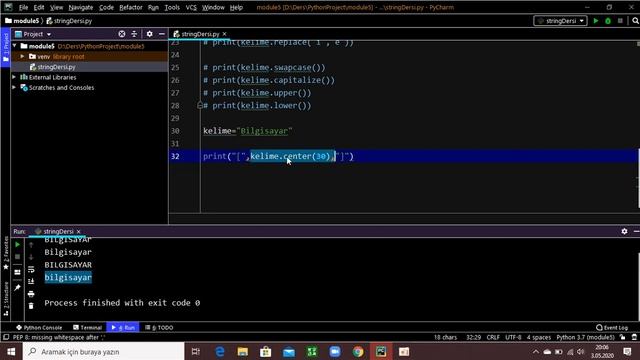The width and height of the screenshot is (640, 360).
Task: Open the Tools menu
Action: click(172, 7)
